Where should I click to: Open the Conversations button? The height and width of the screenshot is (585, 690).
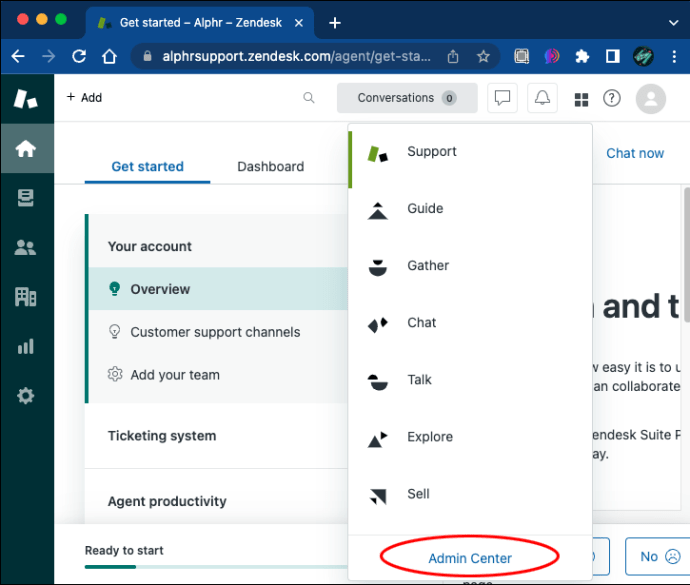(x=407, y=98)
